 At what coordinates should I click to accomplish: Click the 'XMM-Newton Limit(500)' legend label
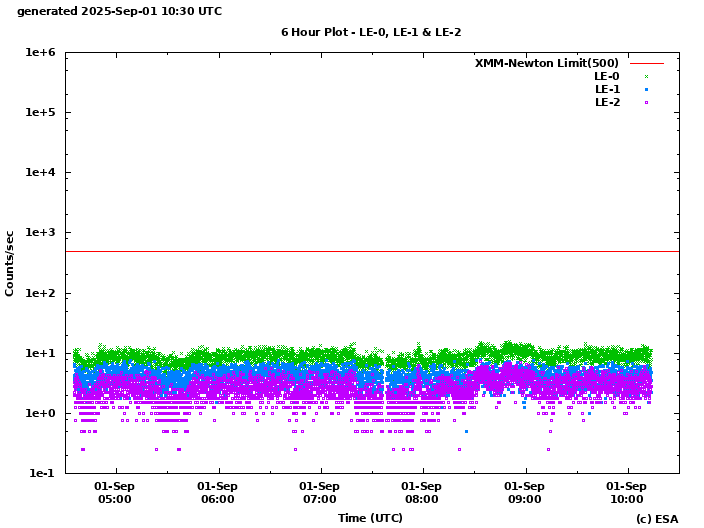point(546,63)
